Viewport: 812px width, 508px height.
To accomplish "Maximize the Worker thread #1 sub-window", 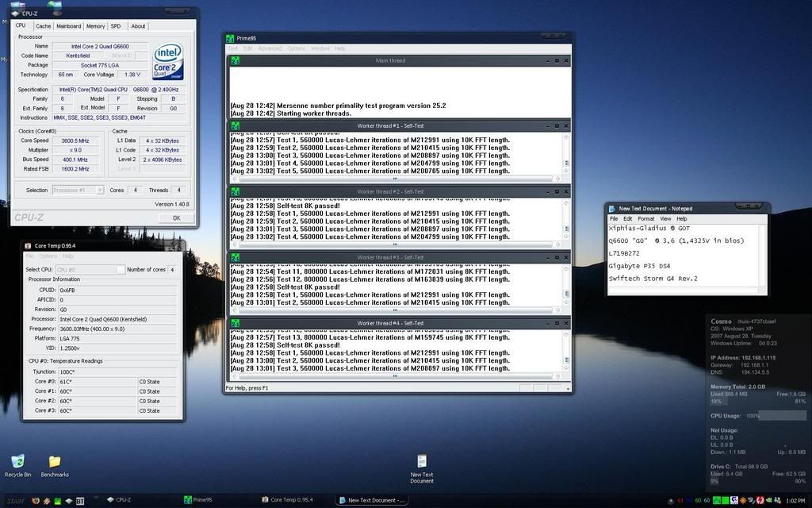I will pos(557,126).
